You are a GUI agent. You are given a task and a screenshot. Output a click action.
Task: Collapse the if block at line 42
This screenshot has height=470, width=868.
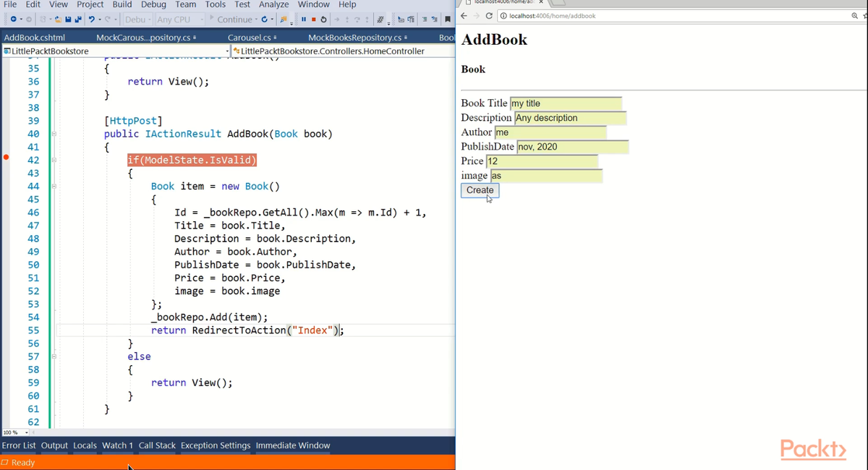(53, 160)
